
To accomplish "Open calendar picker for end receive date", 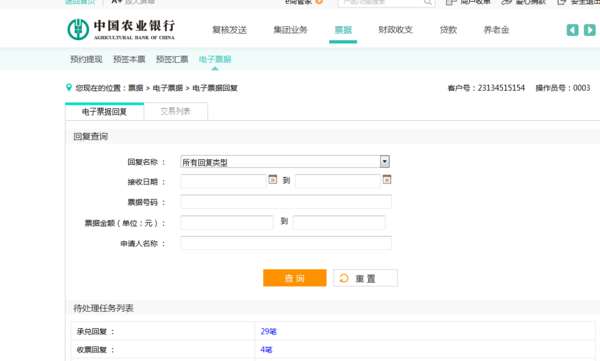I will point(387,179).
